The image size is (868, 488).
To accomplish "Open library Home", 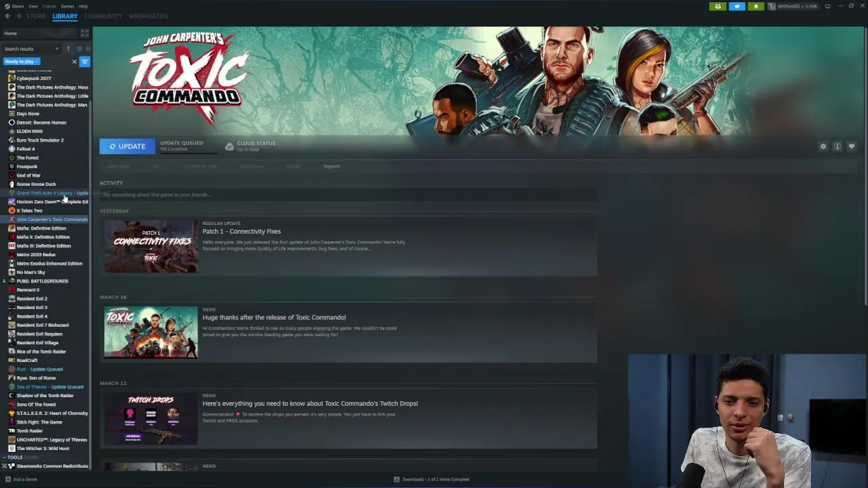I will coord(39,33).
